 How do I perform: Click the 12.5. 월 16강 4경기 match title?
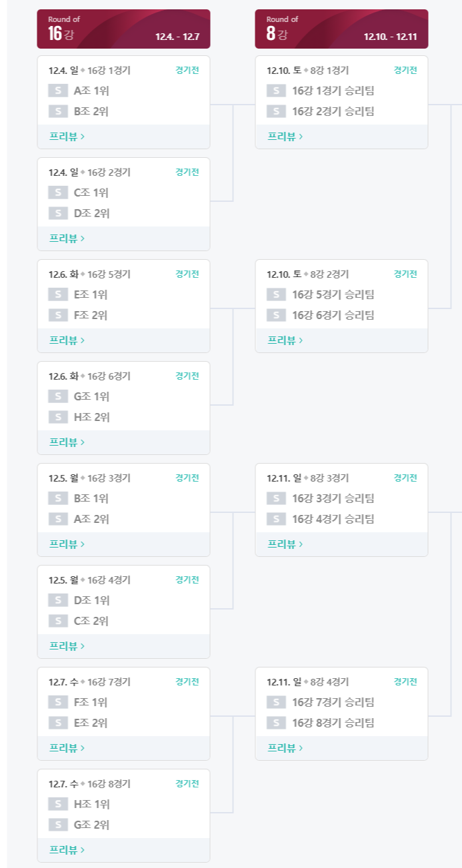[x=89, y=580]
